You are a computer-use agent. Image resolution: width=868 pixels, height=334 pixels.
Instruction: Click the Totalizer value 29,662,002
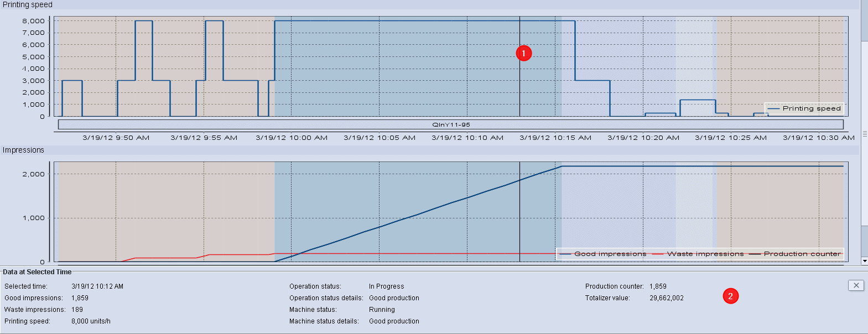click(x=666, y=298)
